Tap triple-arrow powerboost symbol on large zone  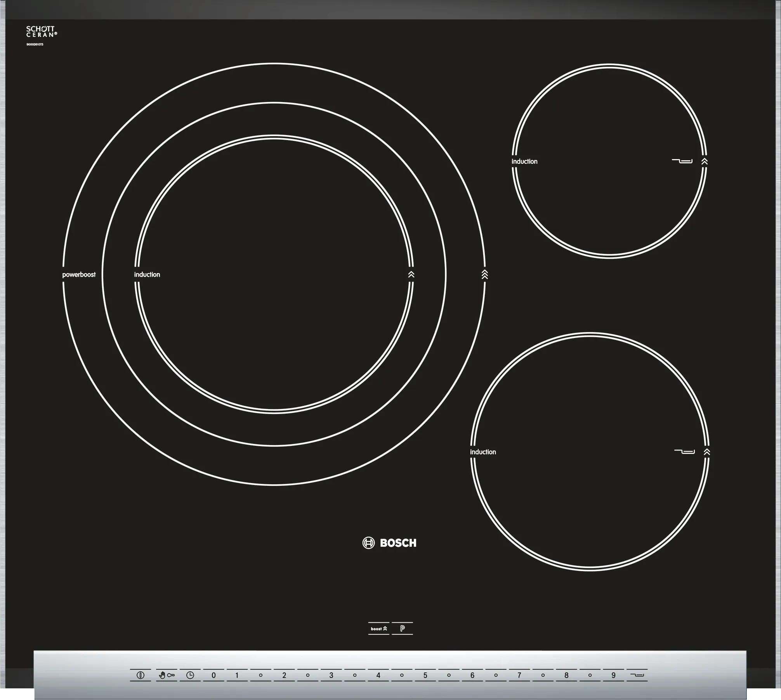pyautogui.click(x=484, y=275)
